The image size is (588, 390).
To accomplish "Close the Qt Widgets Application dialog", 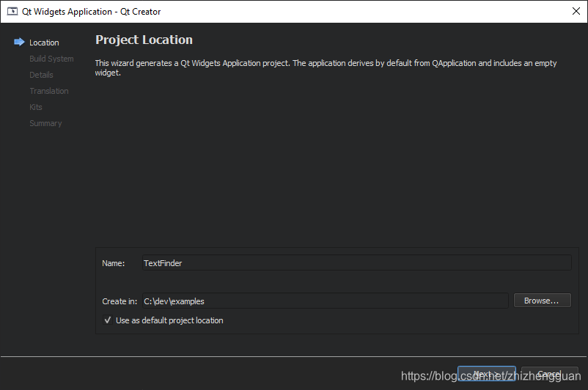I will click(x=576, y=11).
